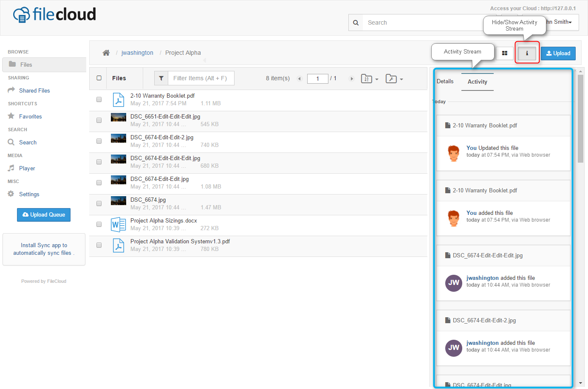
Task: Switch to the Details tab
Action: coord(445,81)
